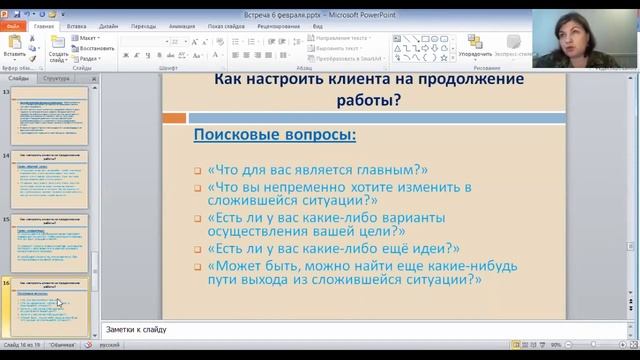640x360 pixels.
Task: Pick the right arrow shape in gallery
Action: pyautogui.click(x=425, y=49)
